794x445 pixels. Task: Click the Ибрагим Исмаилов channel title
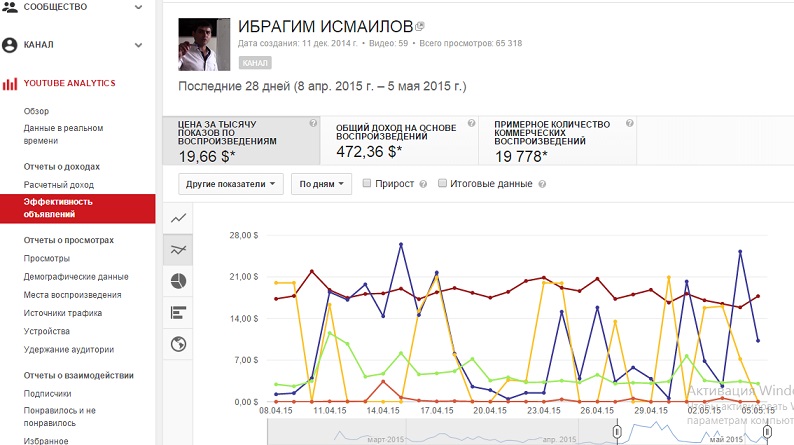tap(326, 26)
